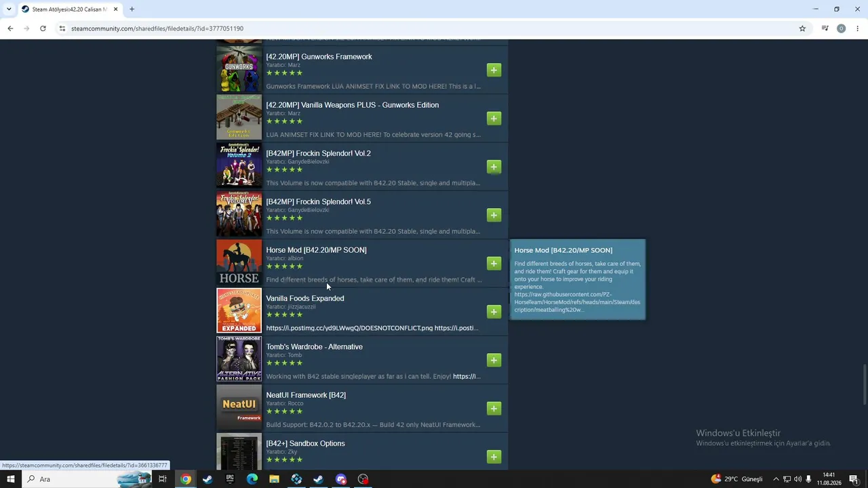Open NeatUI Framework [B42] title link
Screen dimensions: 868x488
(306, 395)
